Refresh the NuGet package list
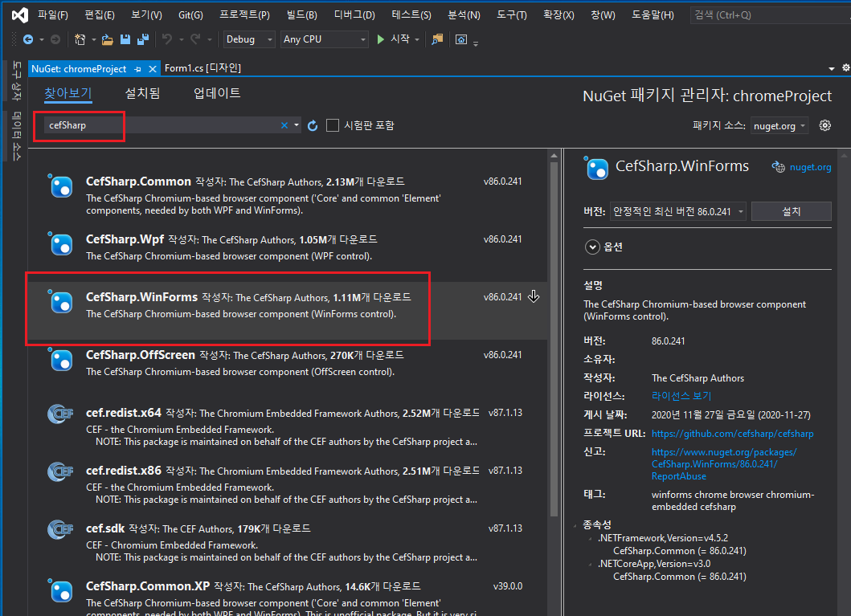 tap(313, 126)
